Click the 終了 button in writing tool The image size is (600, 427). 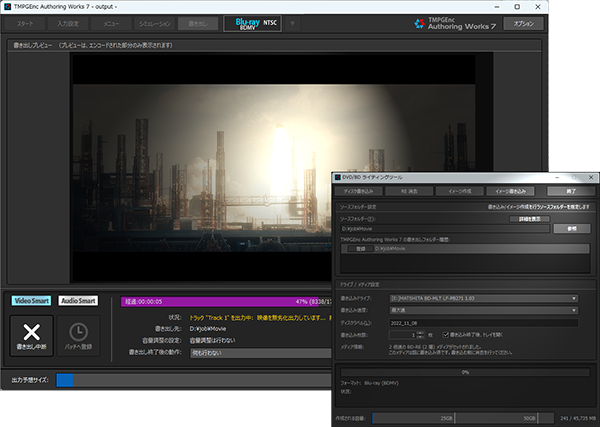point(571,191)
